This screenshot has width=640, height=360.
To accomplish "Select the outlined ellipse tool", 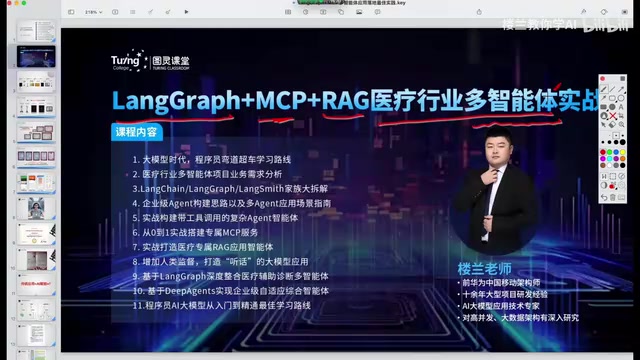I will pyautogui.click(x=621, y=98).
